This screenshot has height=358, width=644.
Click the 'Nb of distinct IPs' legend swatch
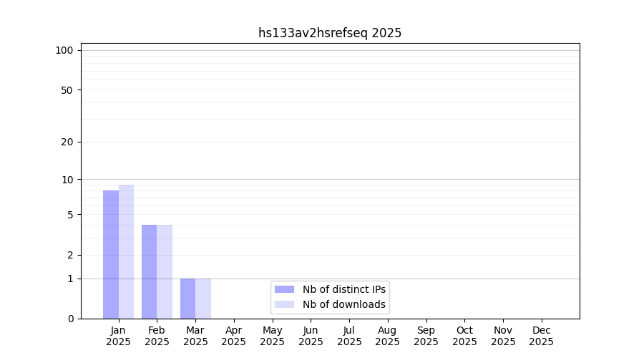pos(284,289)
